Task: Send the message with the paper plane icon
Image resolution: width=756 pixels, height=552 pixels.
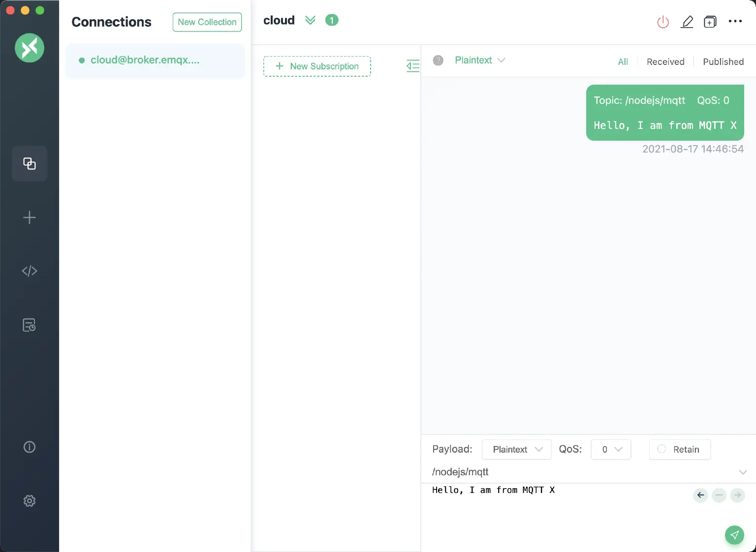Action: click(x=734, y=535)
